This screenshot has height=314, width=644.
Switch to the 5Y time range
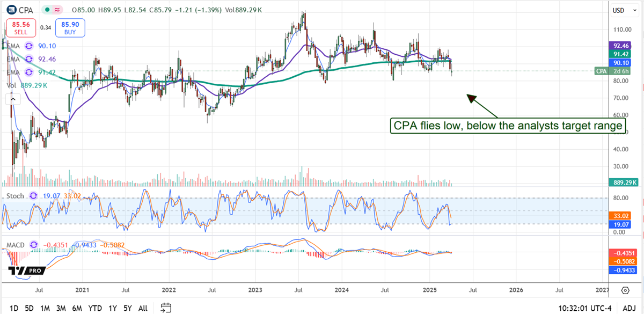[x=128, y=308]
